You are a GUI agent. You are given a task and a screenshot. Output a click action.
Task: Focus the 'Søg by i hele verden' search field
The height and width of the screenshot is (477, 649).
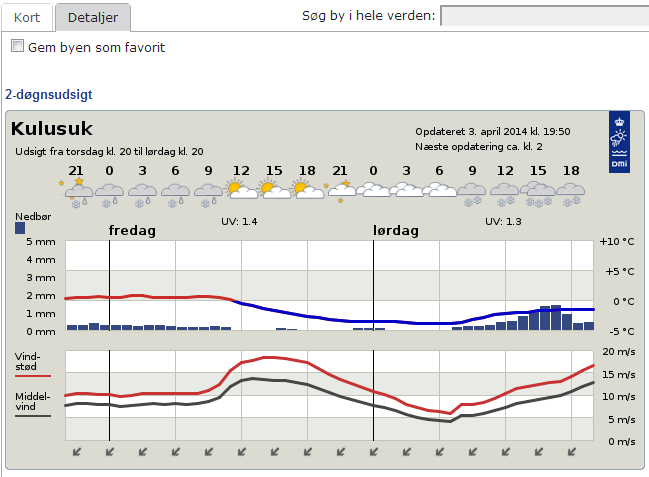(545, 16)
